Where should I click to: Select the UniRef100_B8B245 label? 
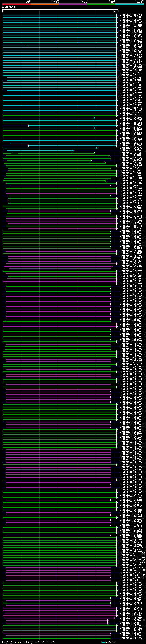coord(131,128)
